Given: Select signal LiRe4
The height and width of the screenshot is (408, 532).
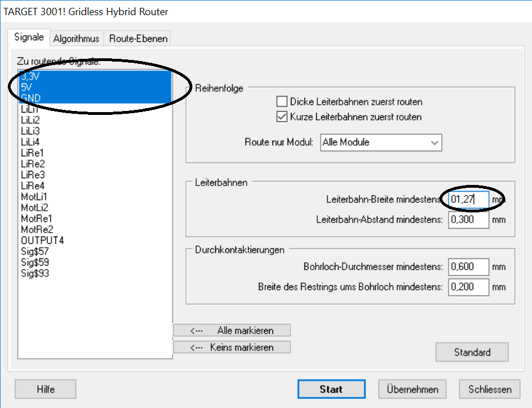Looking at the screenshot, I should 95,186.
